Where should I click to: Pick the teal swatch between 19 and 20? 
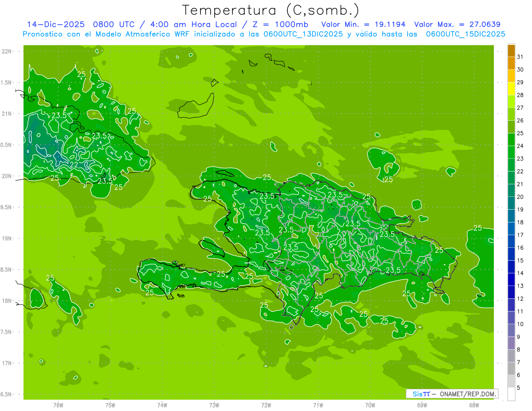(511, 204)
